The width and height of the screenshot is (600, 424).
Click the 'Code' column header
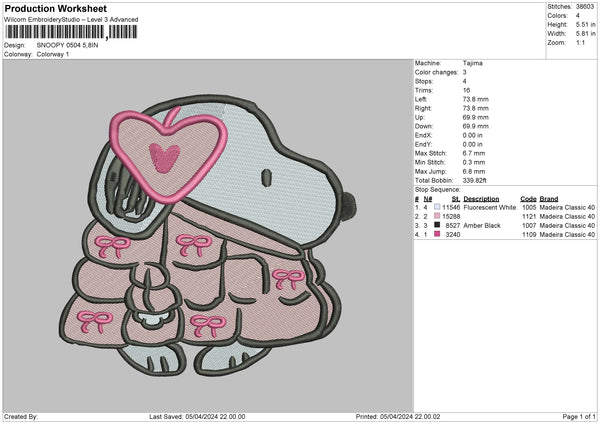coord(528,199)
